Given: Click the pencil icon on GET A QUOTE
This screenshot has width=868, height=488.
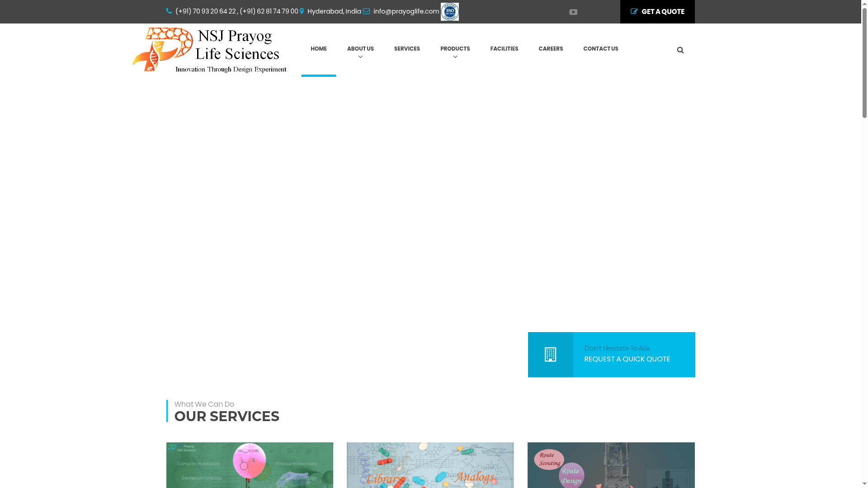Looking at the screenshot, I should pos(634,11).
